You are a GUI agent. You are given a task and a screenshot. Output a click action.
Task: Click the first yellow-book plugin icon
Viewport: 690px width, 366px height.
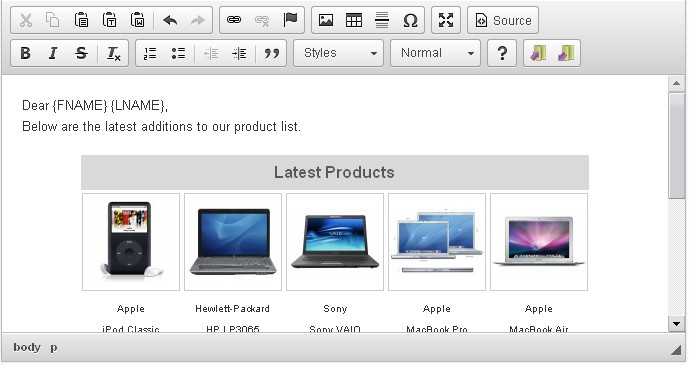pos(538,53)
